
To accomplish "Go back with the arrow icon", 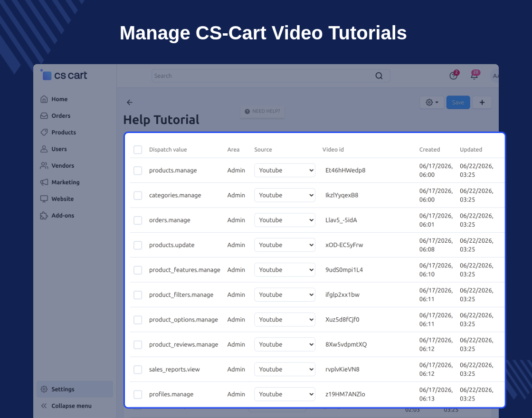I will (x=130, y=102).
